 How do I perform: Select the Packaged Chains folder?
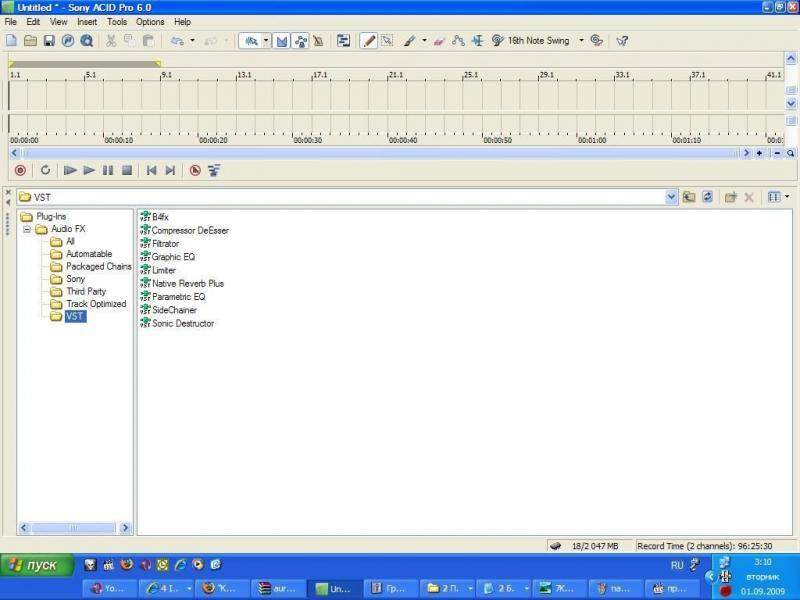pos(98,267)
